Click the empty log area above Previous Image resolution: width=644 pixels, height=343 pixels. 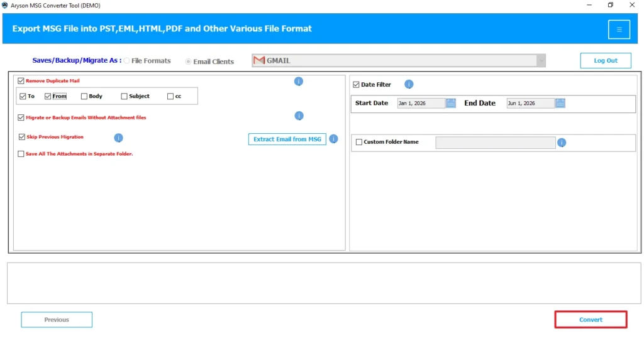tap(324, 283)
